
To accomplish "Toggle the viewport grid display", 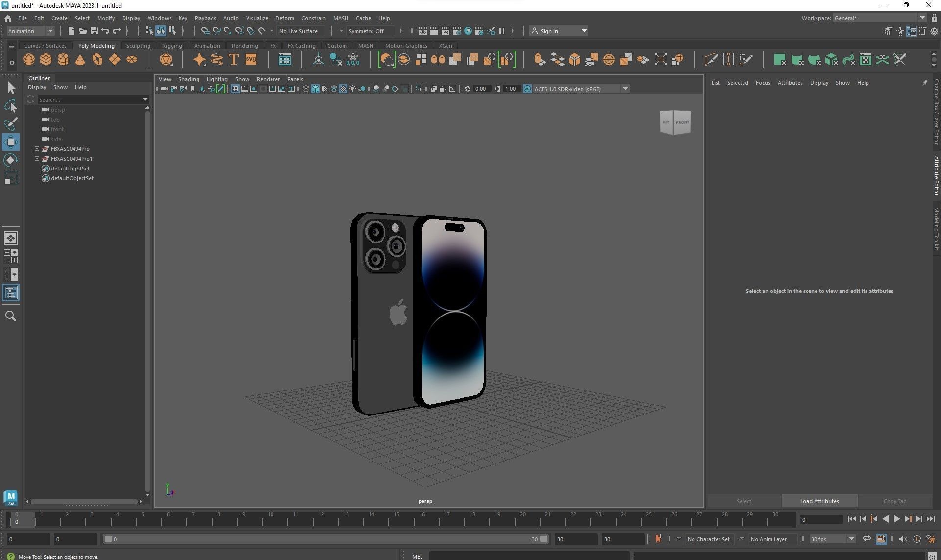I will point(235,89).
